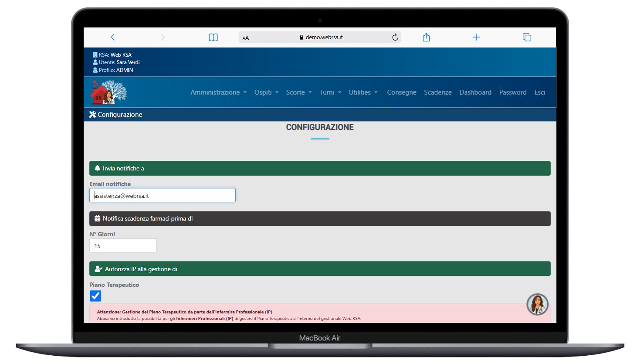Click Esci to log out
Image resolution: width=644 pixels, height=364 pixels.
(539, 92)
